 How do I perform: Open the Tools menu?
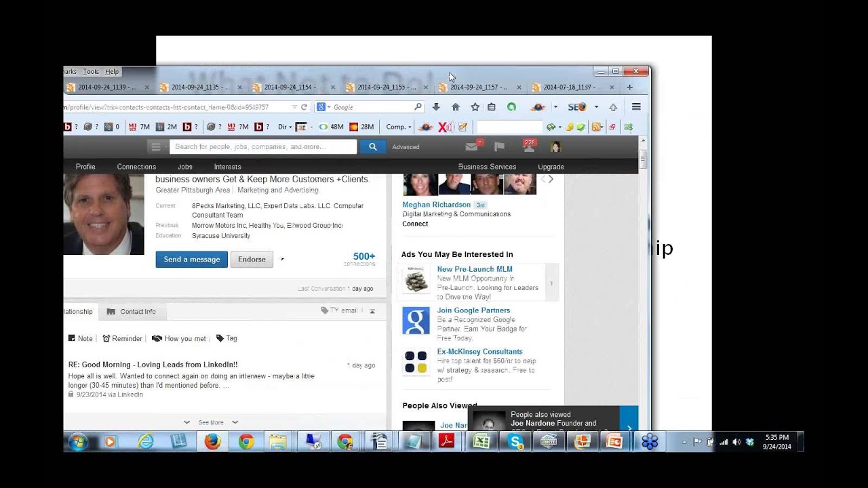(91, 71)
